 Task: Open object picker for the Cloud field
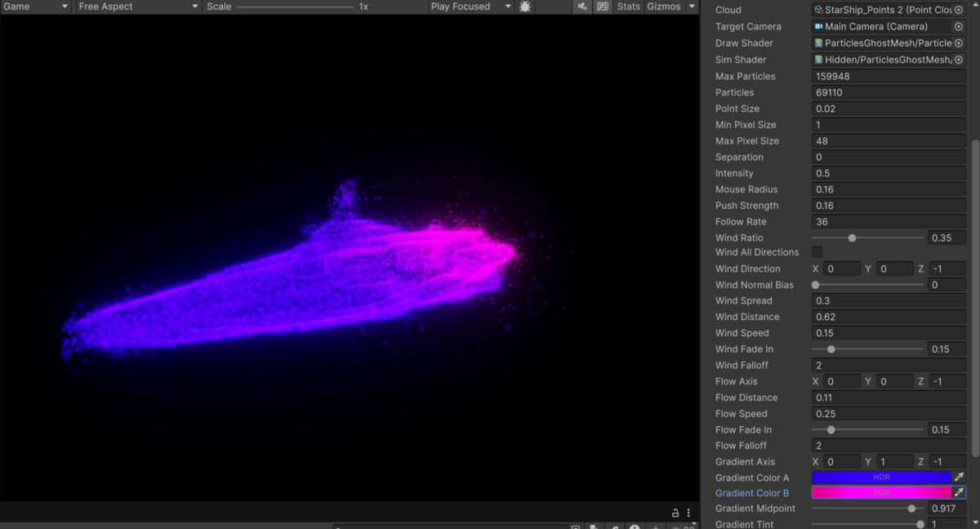pyautogui.click(x=959, y=10)
